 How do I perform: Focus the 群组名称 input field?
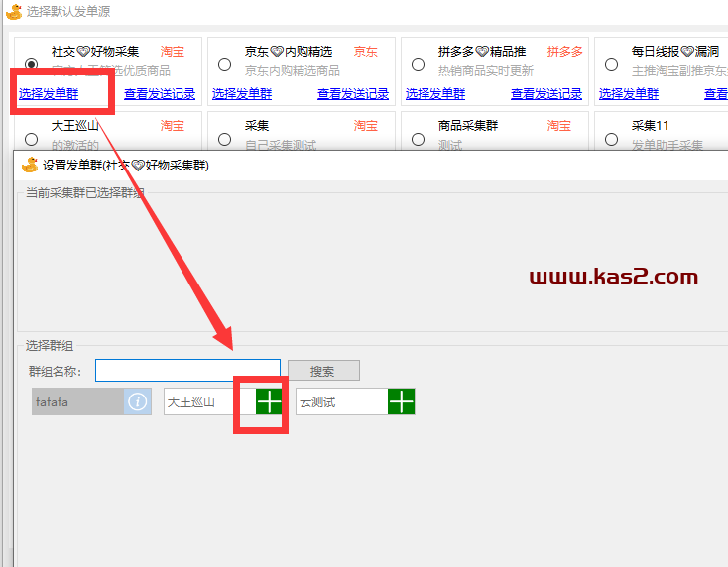(187, 371)
